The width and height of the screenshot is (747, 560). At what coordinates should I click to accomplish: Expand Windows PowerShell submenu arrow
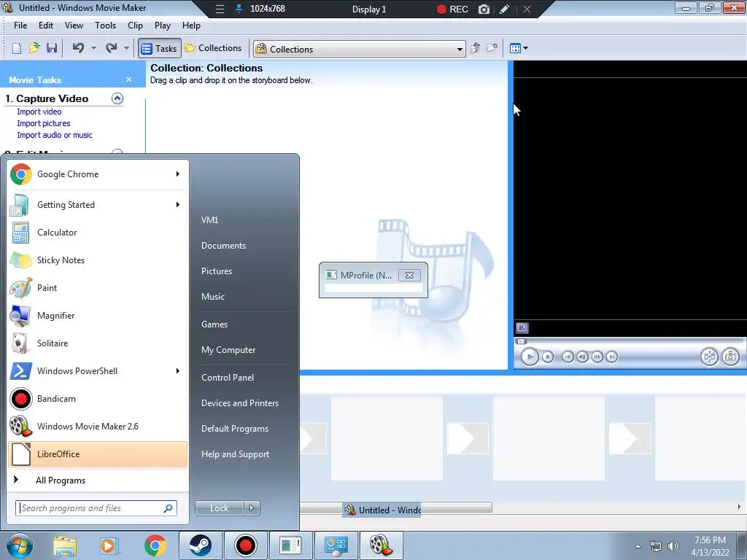[x=178, y=371]
